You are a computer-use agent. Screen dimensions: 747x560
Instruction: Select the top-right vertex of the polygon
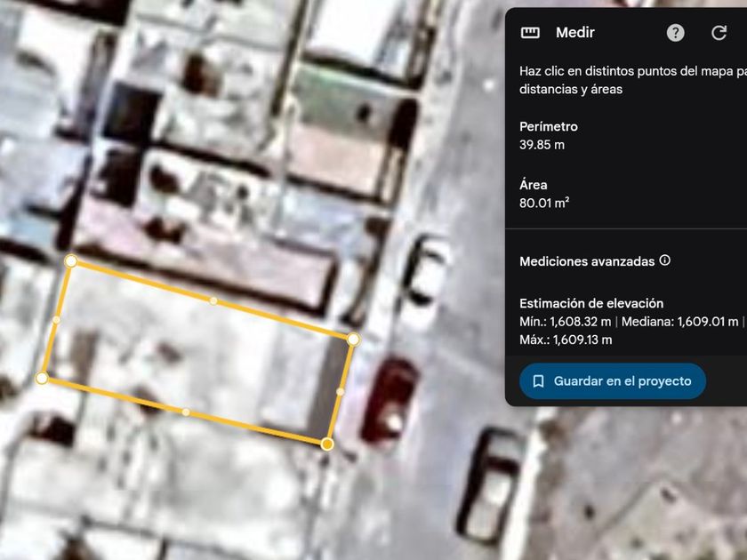(x=353, y=339)
